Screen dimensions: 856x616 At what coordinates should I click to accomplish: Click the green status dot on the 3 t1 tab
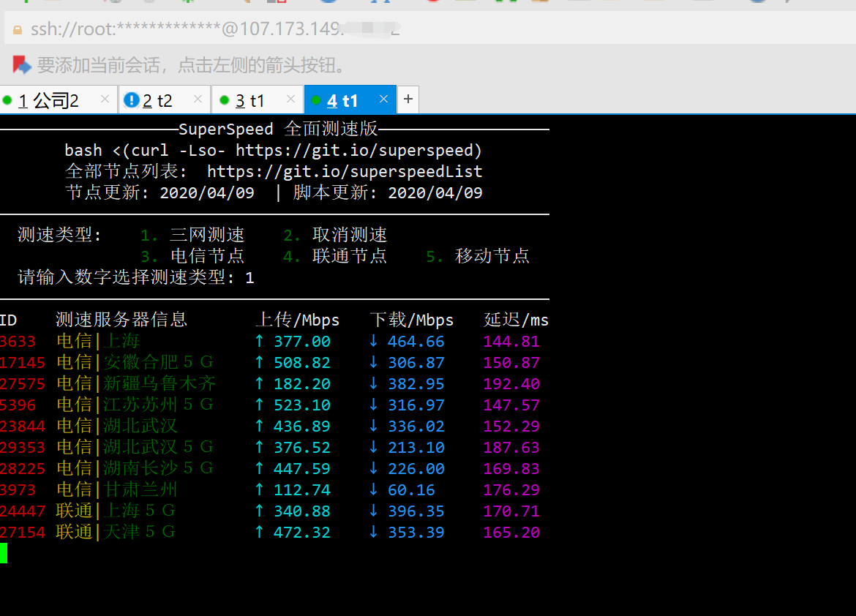[x=223, y=100]
